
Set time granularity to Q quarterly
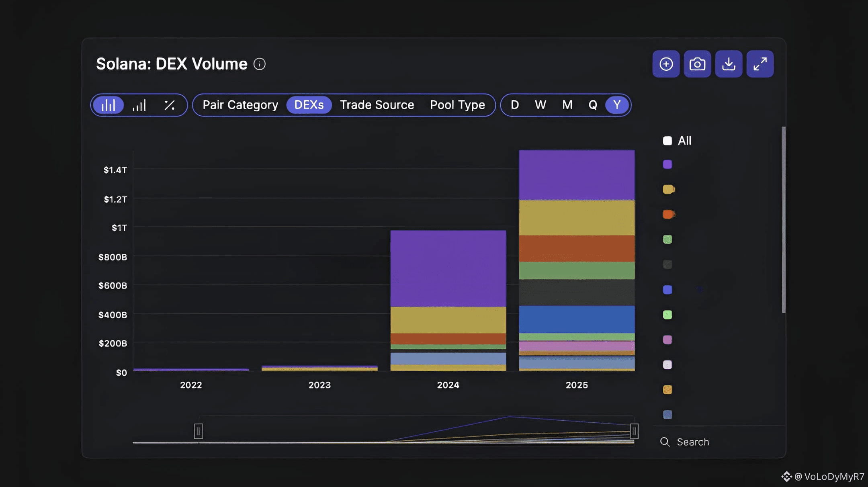tap(592, 105)
